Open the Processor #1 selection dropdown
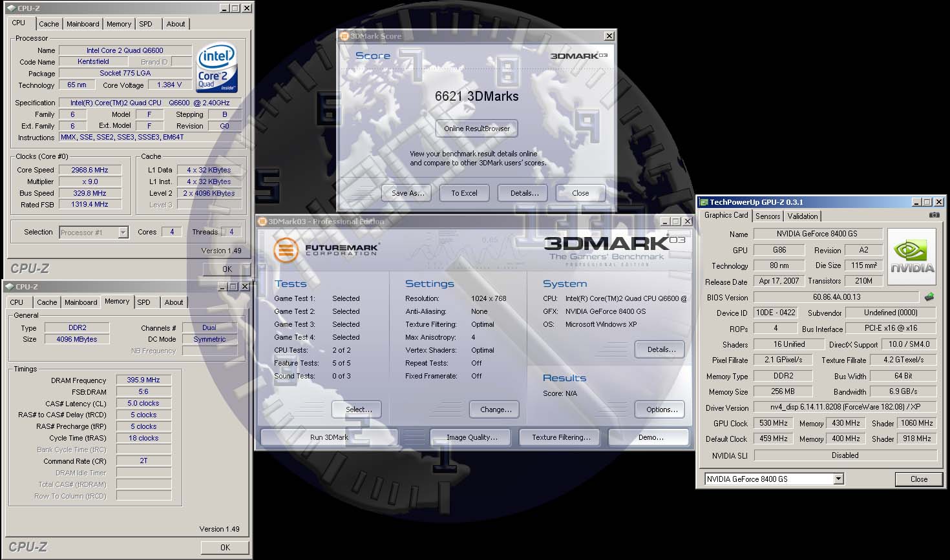This screenshot has width=950, height=560. 123,233
